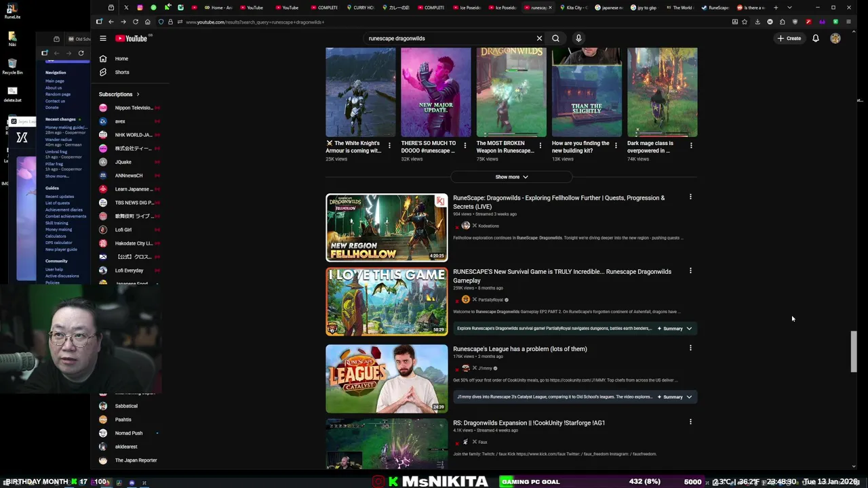Open ANNnewsCH in subscriptions
Screen dimensions: 868x488
point(129,176)
